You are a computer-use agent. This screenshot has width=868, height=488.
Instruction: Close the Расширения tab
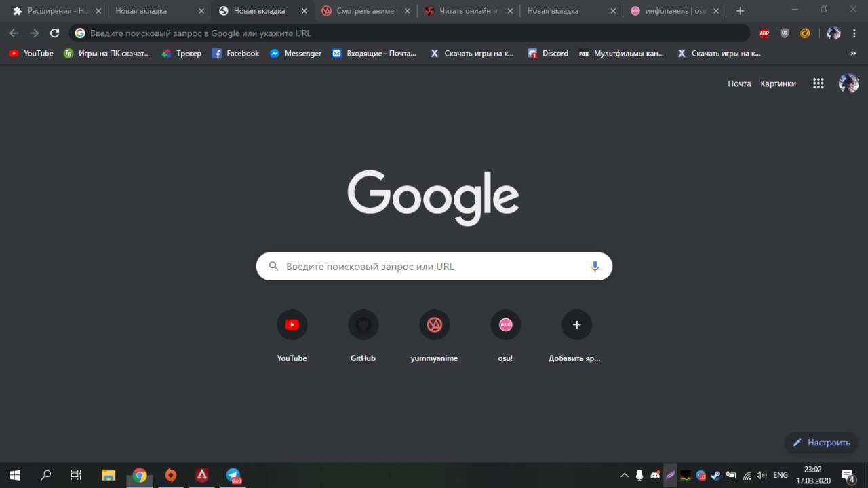pyautogui.click(x=98, y=11)
